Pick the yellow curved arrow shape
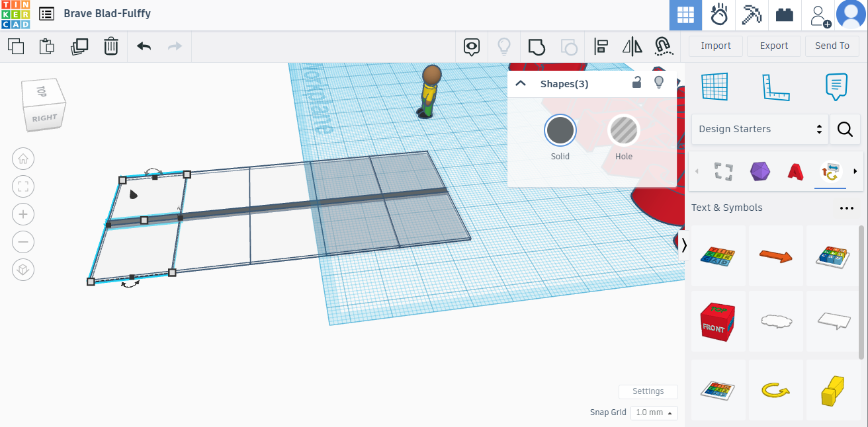This screenshot has height=427, width=868. (775, 390)
